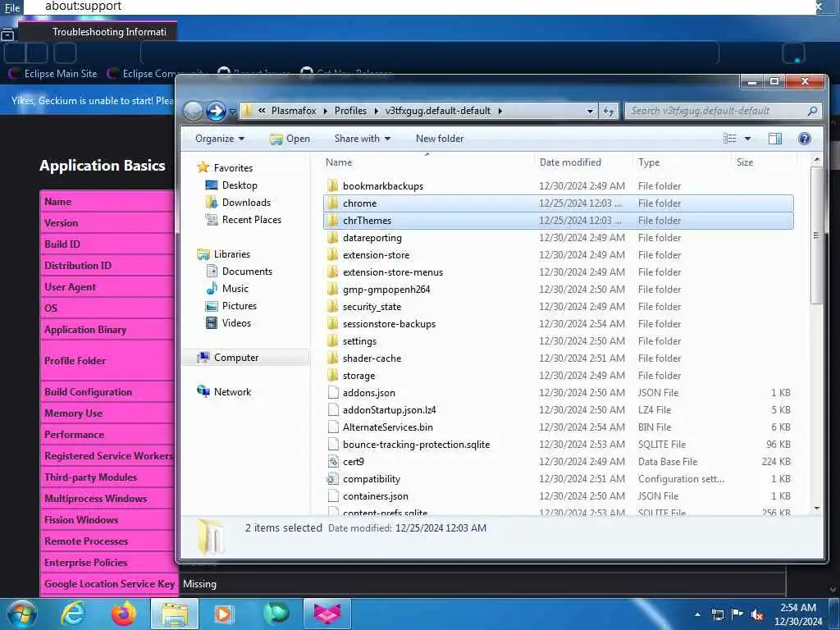Click the Explorer back navigation arrow
The width and height of the screenshot is (840, 630).
click(194, 112)
